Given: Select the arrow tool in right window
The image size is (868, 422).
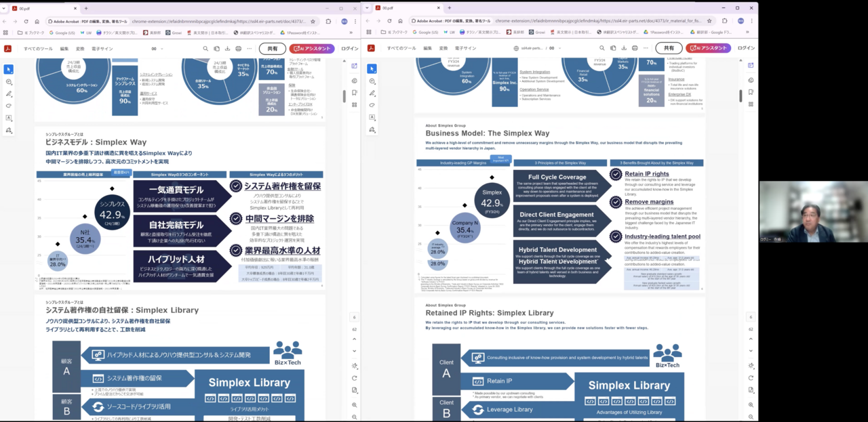Looking at the screenshot, I should click(372, 69).
